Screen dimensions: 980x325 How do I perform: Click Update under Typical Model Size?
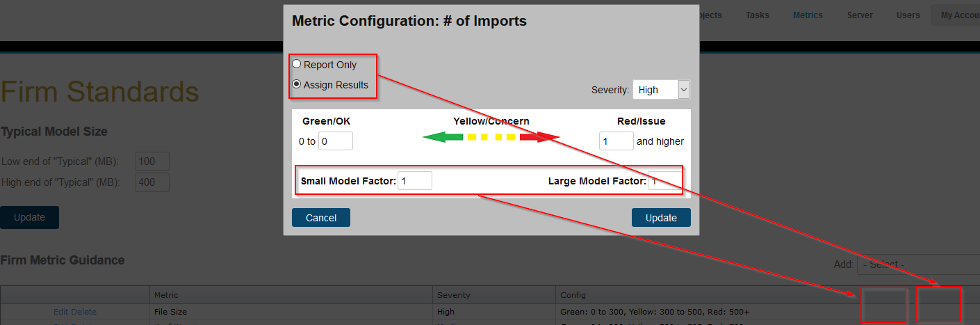[29, 217]
